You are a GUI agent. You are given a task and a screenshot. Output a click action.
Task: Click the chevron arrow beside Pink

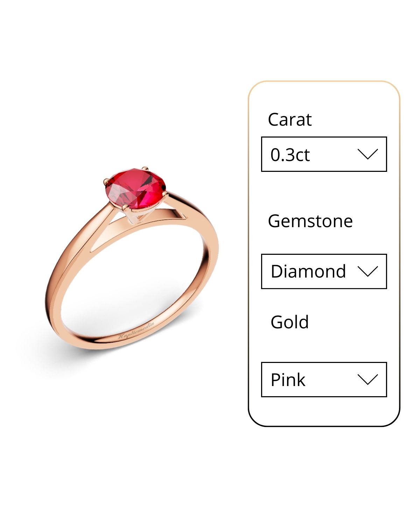(x=367, y=379)
